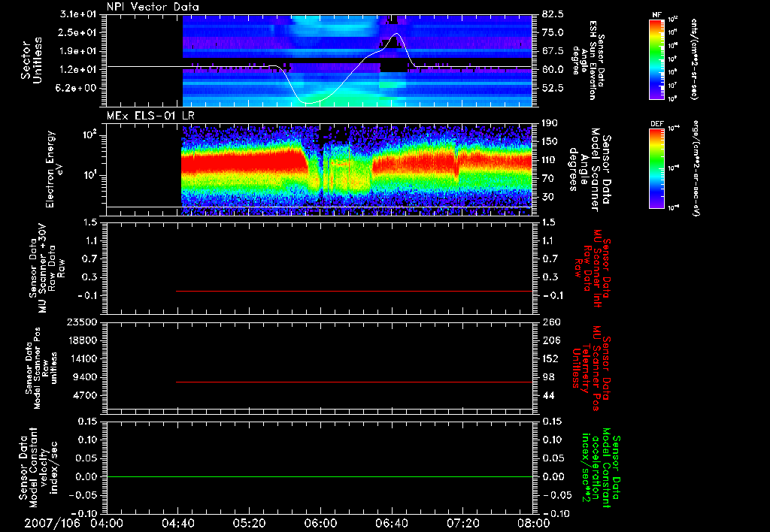
Task: Click the '05:20' time axis label
Action: pos(249,523)
